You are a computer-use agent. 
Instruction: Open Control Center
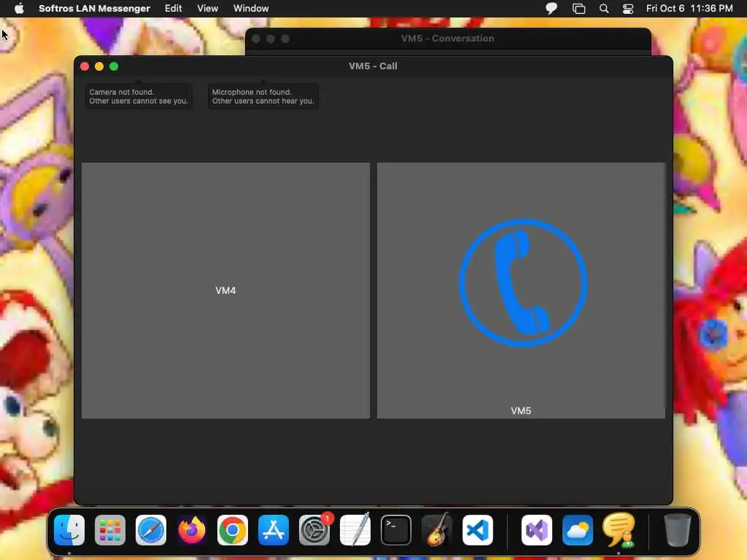point(628,9)
